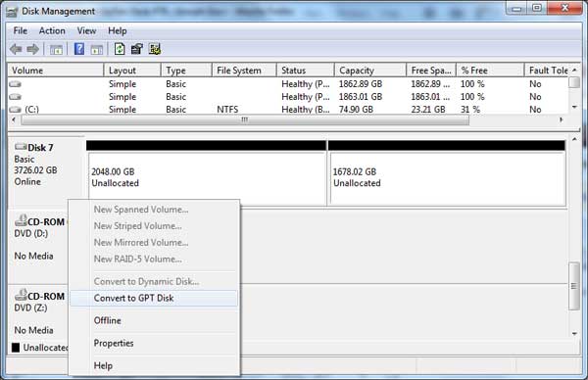Click the disk pane scroll-down arrow
This screenshot has height=380, width=588.
click(x=574, y=334)
